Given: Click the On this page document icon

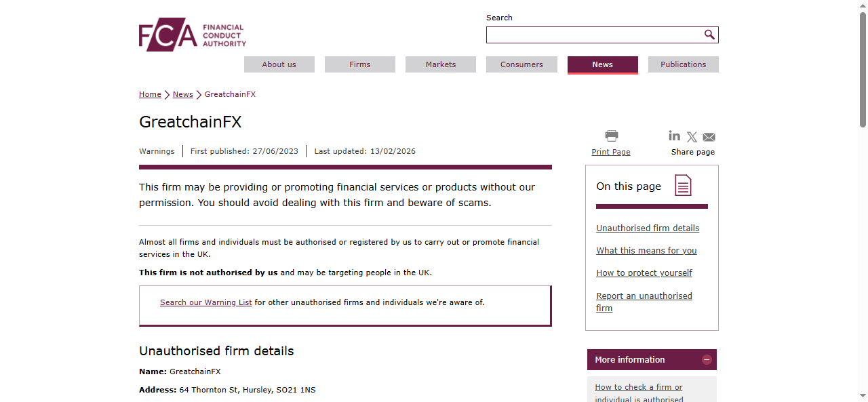Looking at the screenshot, I should (683, 185).
